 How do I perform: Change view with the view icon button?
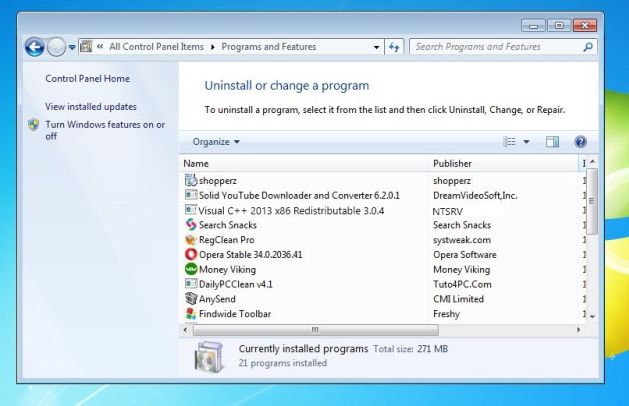pos(509,142)
